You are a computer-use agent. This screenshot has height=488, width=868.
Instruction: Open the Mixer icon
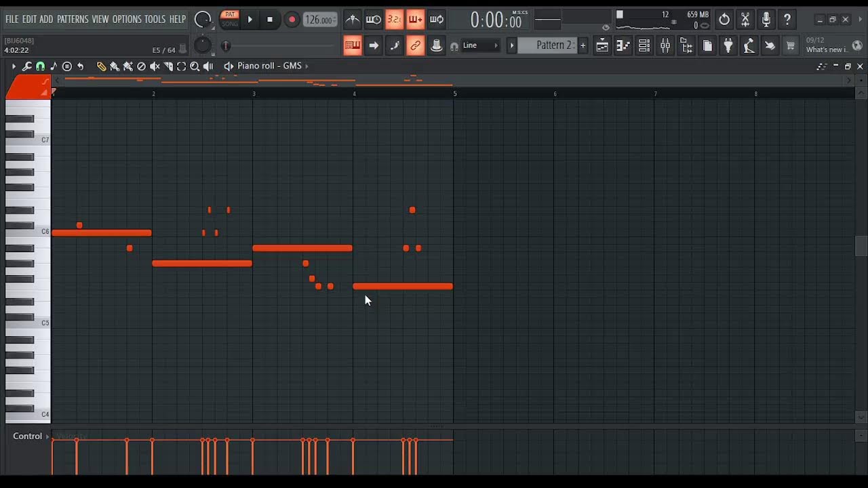(x=665, y=45)
